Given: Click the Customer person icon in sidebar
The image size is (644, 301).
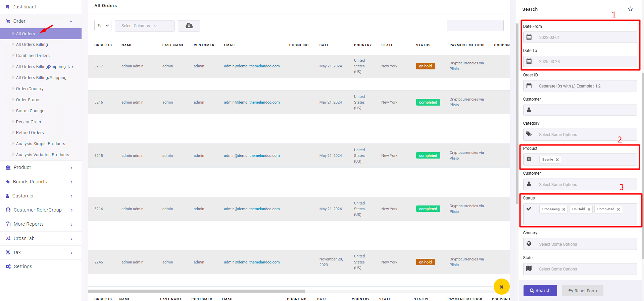Looking at the screenshot, I should point(7,196).
